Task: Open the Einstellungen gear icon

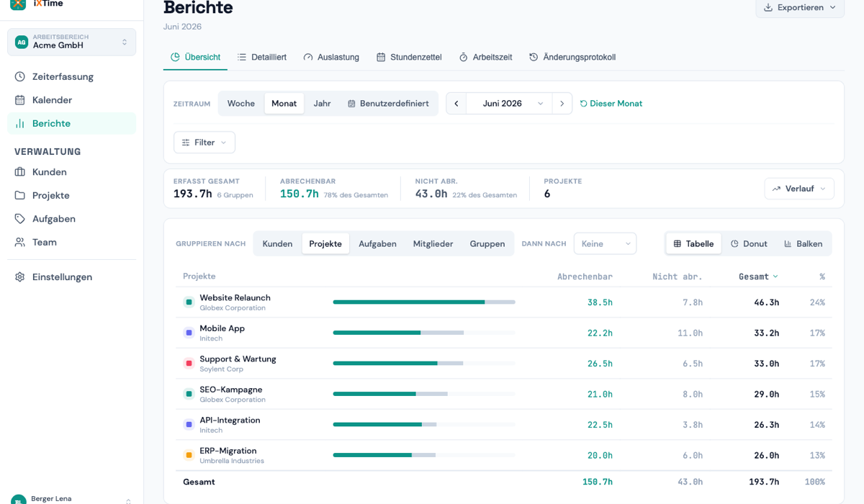Action: click(x=20, y=277)
